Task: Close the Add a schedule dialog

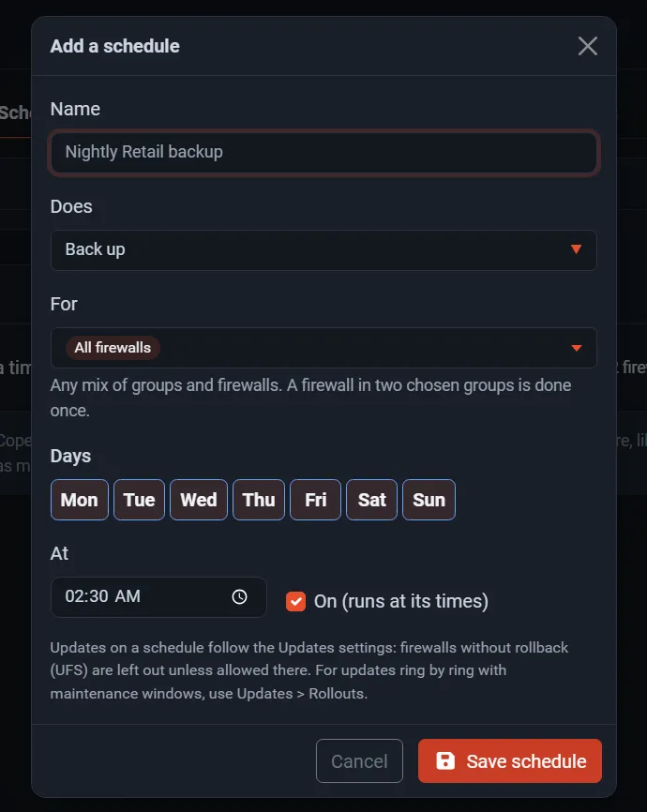Action: pos(587,46)
